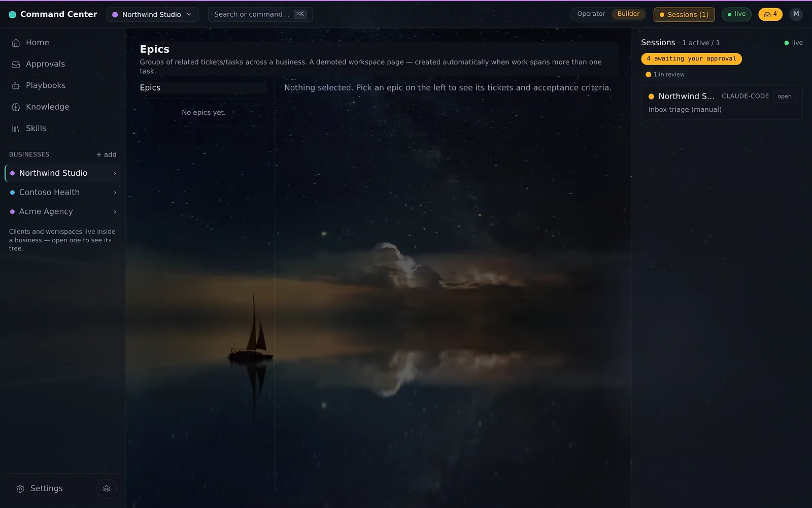Expand Contoso Health business chevron
Viewport: 812px width, 508px height.
115,193
